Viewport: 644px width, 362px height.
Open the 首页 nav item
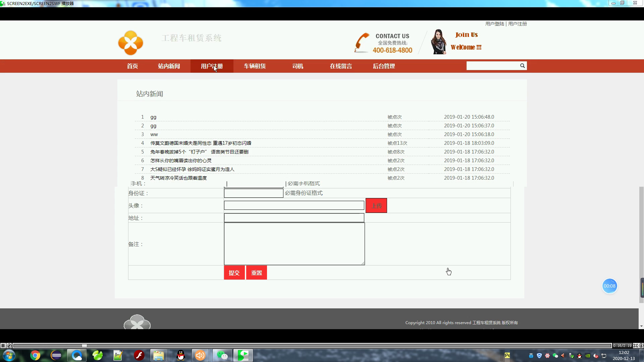click(132, 66)
